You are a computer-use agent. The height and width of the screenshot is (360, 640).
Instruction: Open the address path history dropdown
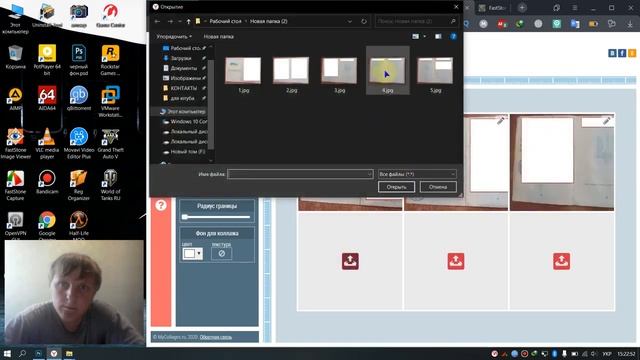point(350,21)
